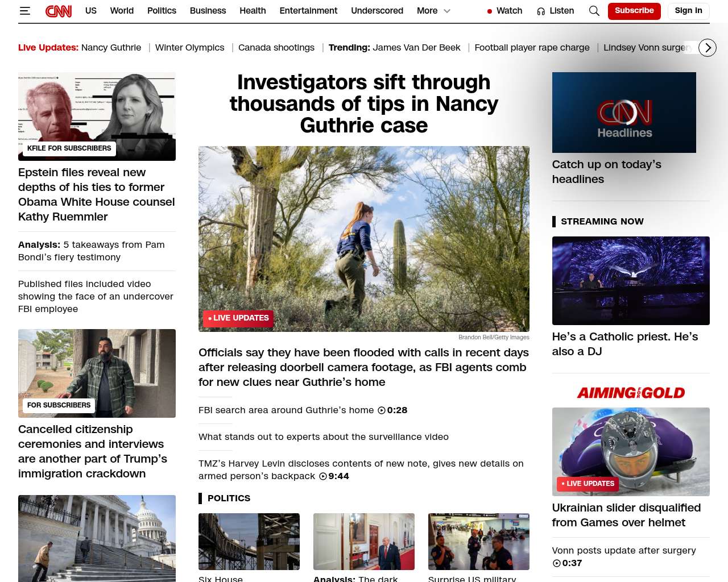Advance the trending bar with arrow

pos(708,48)
